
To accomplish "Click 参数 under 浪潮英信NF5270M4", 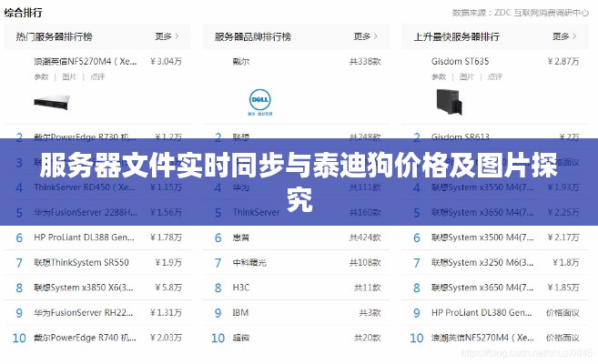I will [41, 77].
